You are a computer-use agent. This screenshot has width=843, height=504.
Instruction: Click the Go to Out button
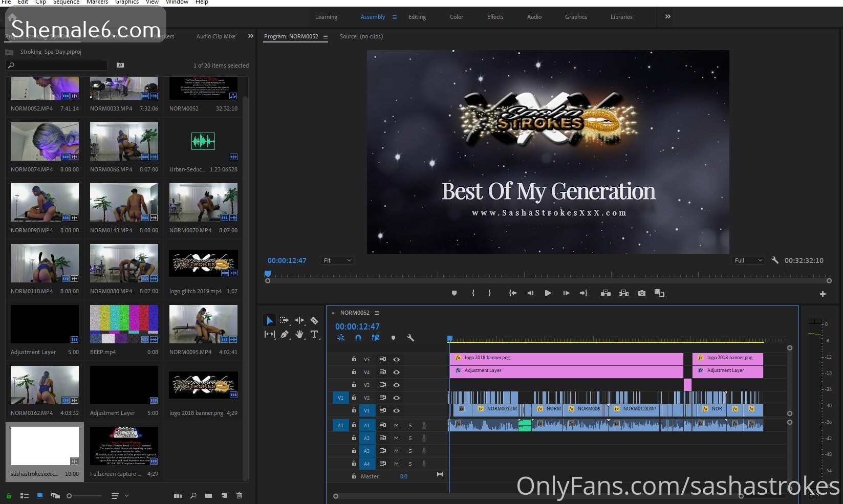[583, 293]
